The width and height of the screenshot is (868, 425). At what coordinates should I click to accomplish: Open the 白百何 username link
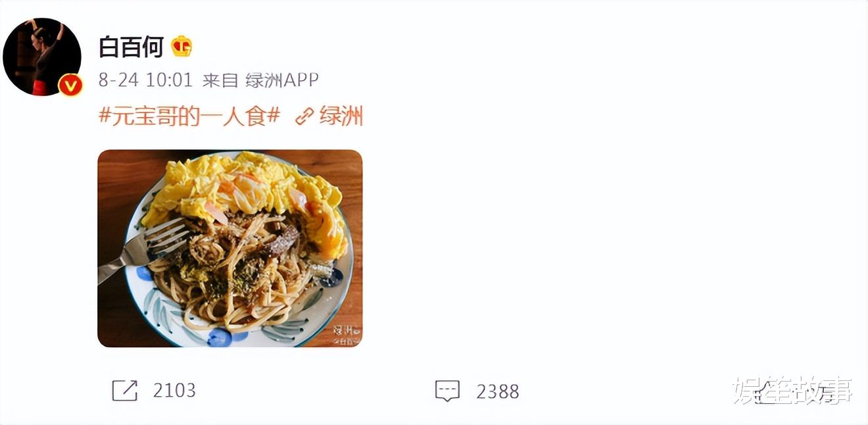click(x=131, y=47)
